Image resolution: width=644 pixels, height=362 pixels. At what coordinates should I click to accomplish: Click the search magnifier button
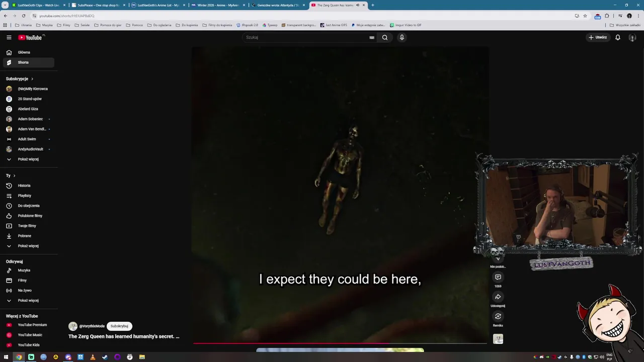(385, 37)
